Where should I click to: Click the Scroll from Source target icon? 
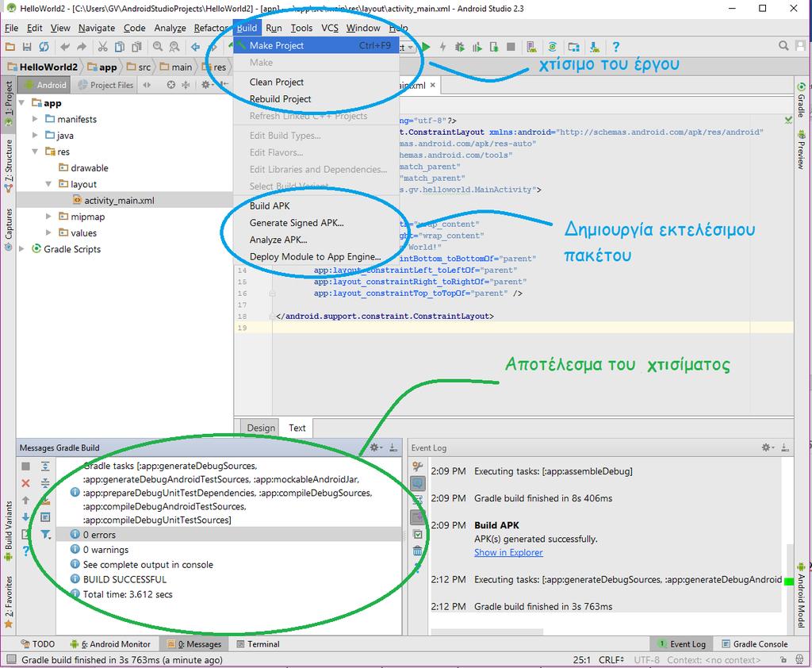coord(171,84)
